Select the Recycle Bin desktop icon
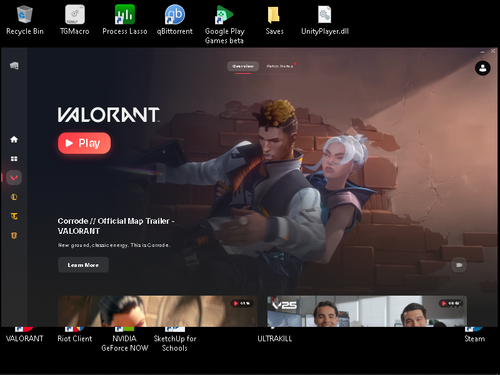The height and width of the screenshot is (375, 500). 25,20
